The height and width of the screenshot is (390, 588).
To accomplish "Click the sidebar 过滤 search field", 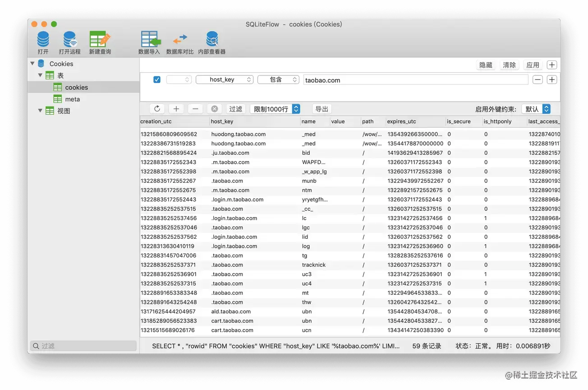I will click(83, 346).
